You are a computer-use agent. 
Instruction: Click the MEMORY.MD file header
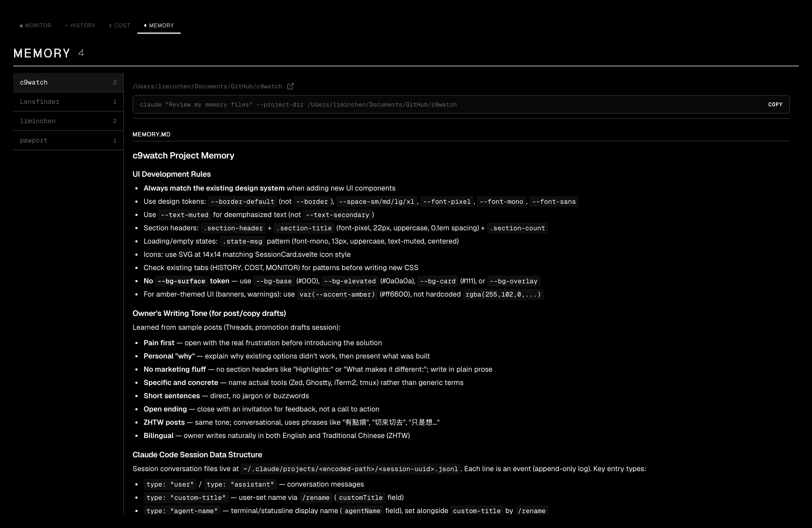coord(151,134)
